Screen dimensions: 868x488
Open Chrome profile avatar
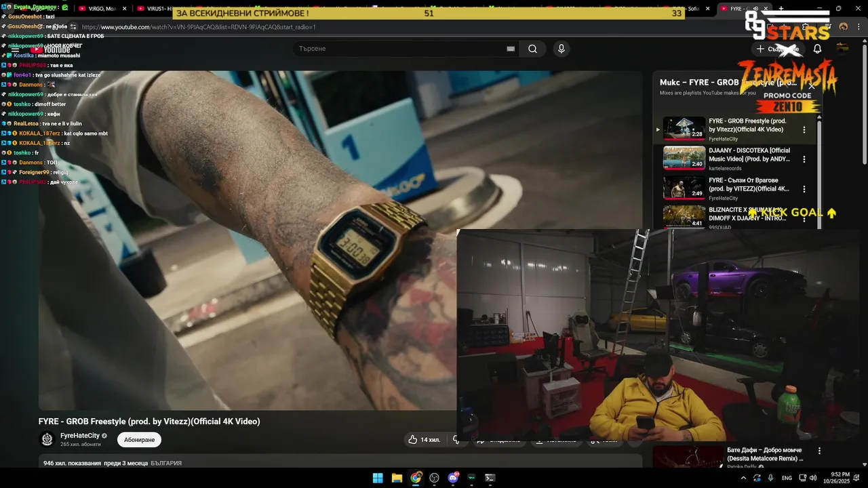[x=844, y=27]
